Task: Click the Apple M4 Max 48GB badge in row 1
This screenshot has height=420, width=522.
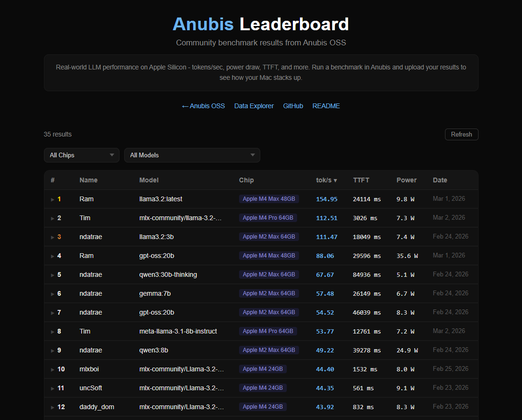Action: (269, 199)
